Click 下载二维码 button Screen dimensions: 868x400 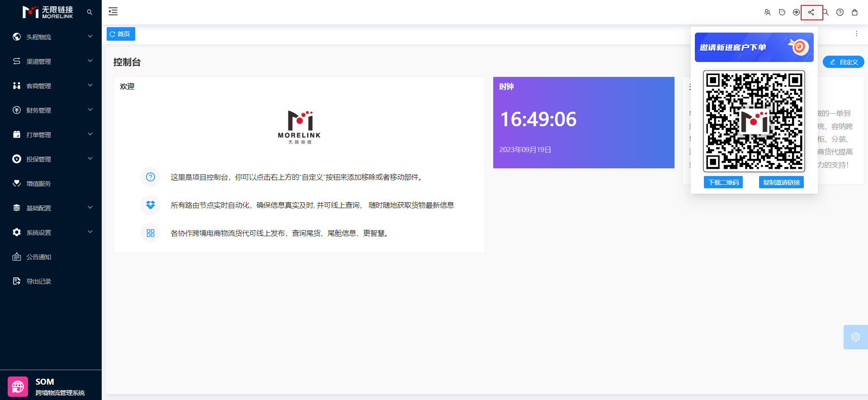click(723, 182)
